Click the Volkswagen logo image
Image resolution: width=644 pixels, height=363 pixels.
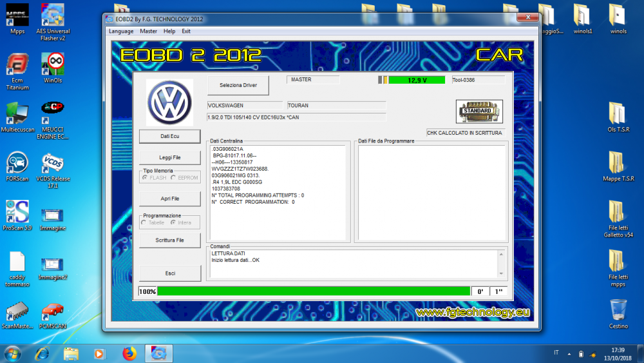click(169, 102)
